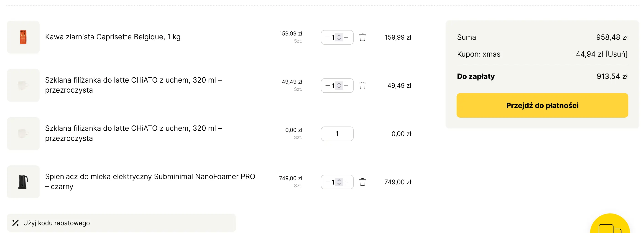Proceed with 'Przejdź do płatności' button
Viewport: 644px width, 233px height.
[x=542, y=105]
